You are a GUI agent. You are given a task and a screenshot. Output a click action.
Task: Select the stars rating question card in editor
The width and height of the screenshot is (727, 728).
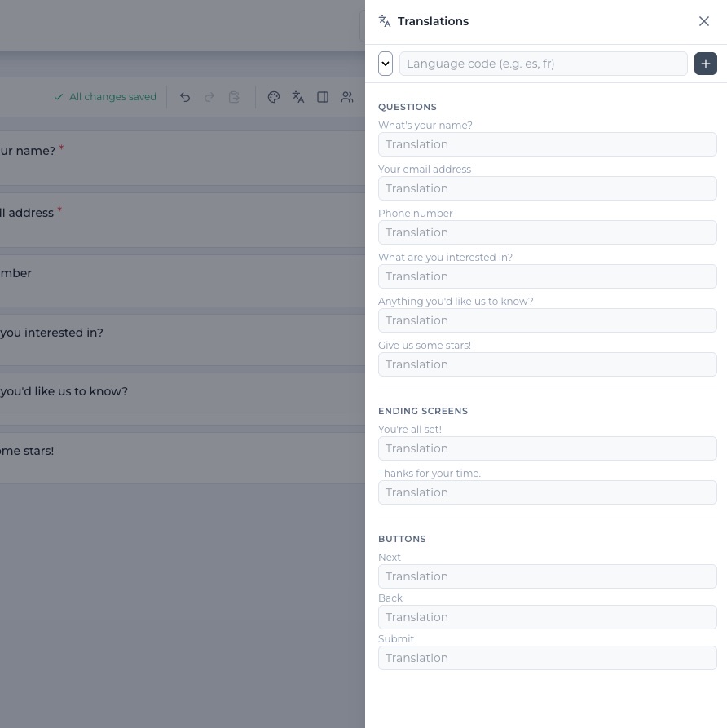tap(183, 458)
